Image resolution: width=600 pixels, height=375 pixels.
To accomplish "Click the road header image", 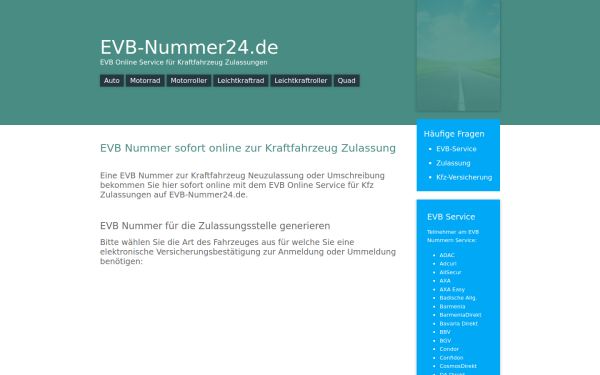I will tap(458, 55).
